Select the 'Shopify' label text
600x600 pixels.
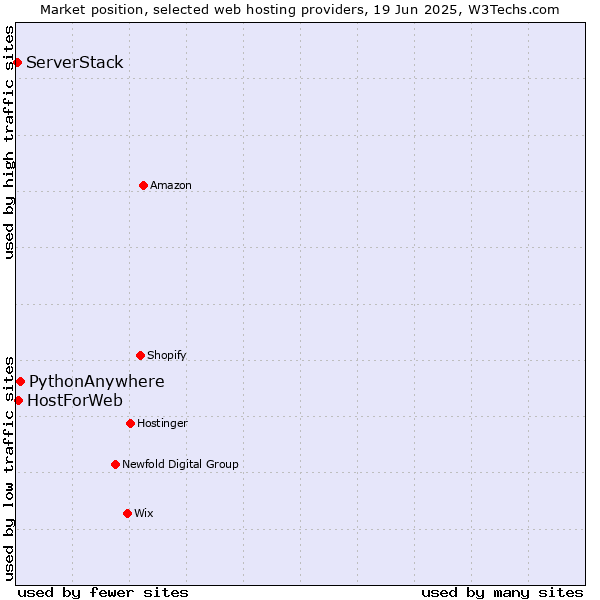pos(166,355)
